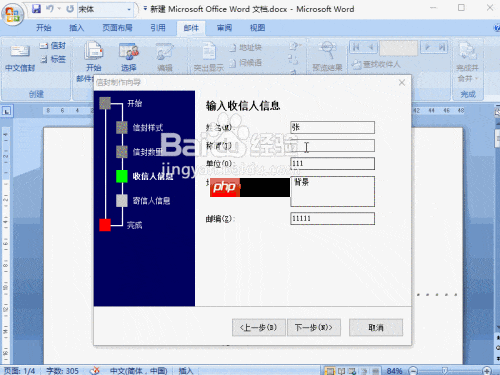Select the Full Screen Reading view icon

341,371
